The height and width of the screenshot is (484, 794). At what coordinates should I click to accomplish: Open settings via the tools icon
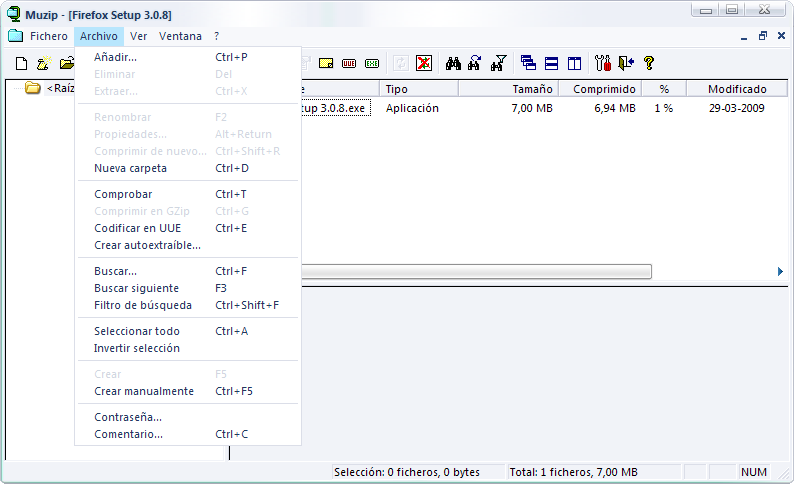coord(602,63)
